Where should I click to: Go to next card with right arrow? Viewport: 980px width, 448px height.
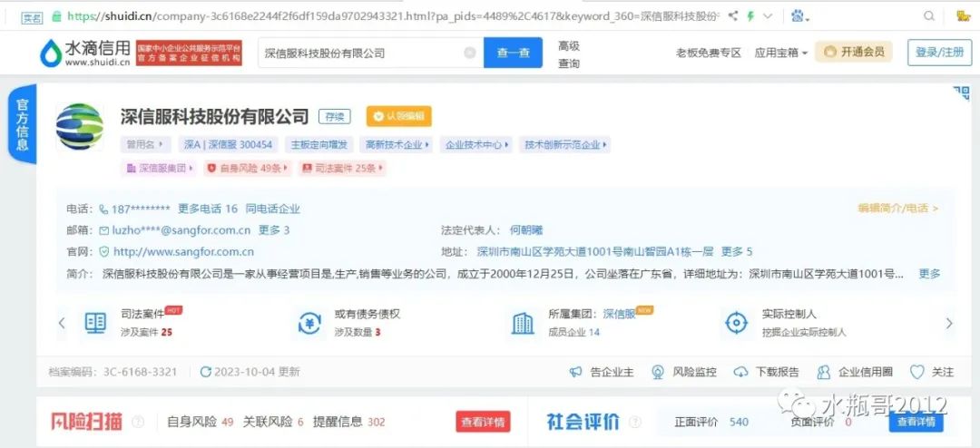pos(949,323)
